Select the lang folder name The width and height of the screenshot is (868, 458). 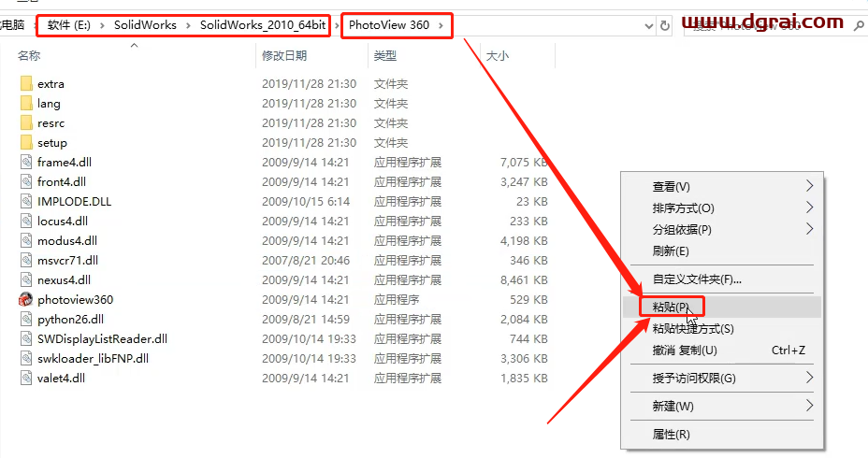point(49,104)
